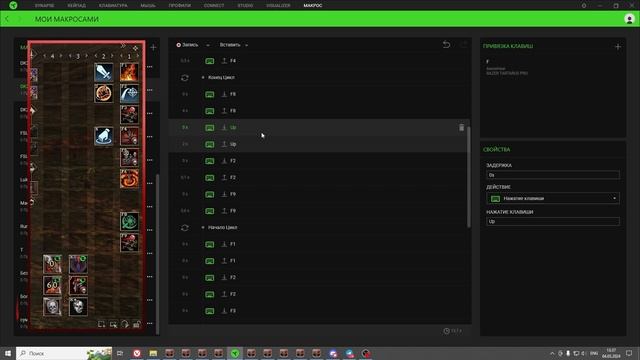
Task: Click loop icon beside Начало Цикл
Action: click(x=184, y=228)
